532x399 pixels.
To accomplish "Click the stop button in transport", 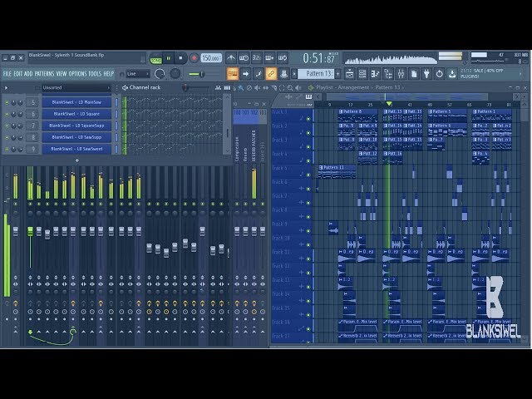I will point(181,58).
